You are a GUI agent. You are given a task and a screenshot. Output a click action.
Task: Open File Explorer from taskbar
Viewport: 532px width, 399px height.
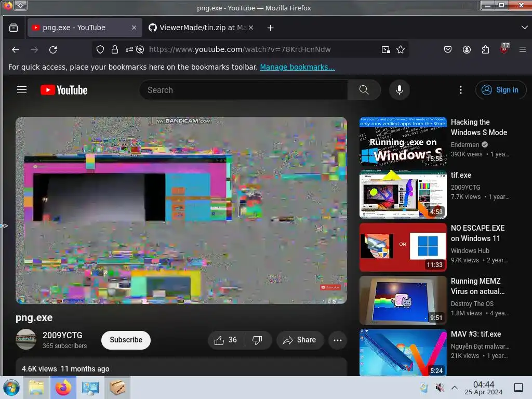(x=36, y=388)
